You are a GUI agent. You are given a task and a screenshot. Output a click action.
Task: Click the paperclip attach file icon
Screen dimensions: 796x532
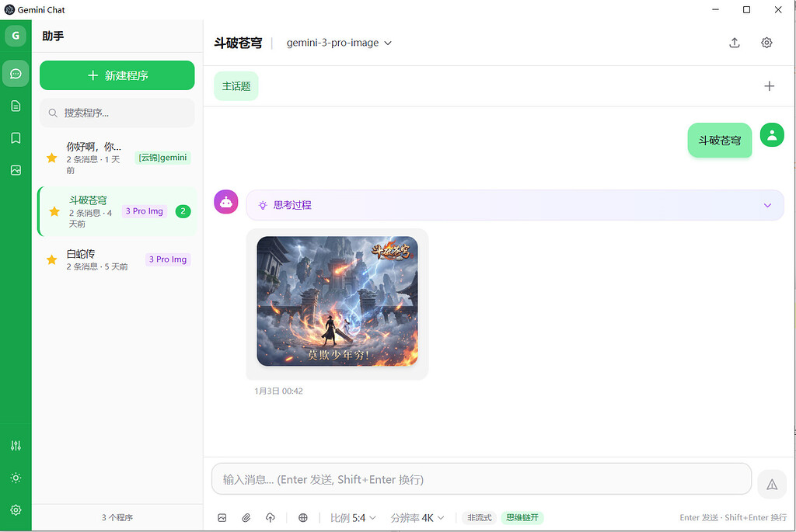pos(246,518)
